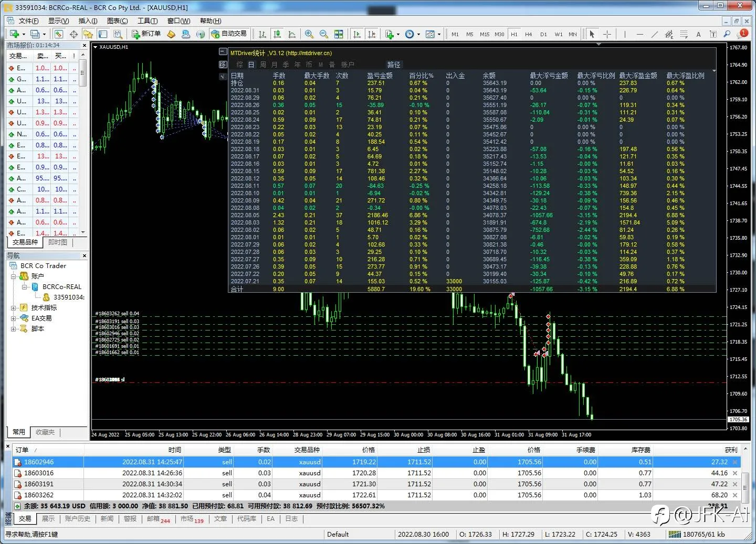
Task: Open the 图表(C) menu
Action: (x=117, y=21)
